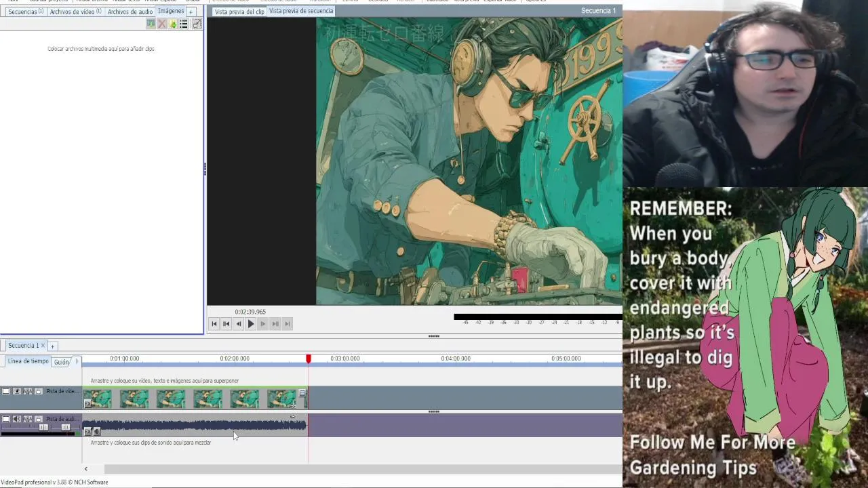868x488 pixels.
Task: Click the red playhead marker on the ruler
Action: pyautogui.click(x=309, y=359)
